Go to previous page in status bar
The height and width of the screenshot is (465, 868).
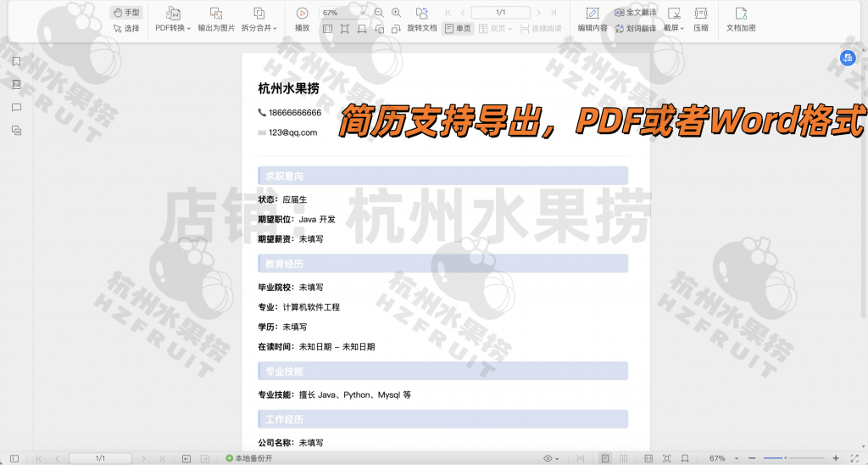point(57,458)
